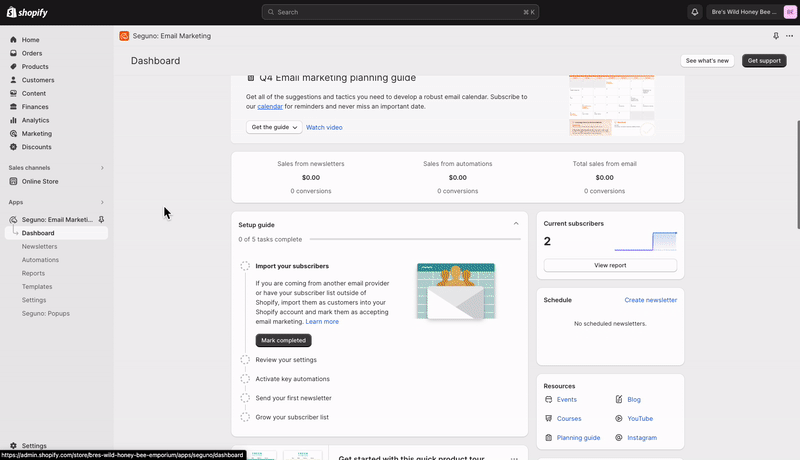
Task: Click the Products tag icon
Action: pos(13,66)
